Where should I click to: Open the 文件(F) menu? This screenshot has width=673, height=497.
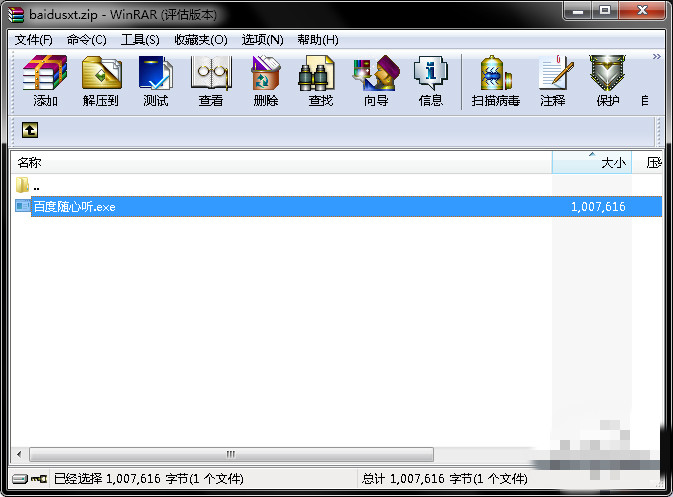click(x=33, y=40)
